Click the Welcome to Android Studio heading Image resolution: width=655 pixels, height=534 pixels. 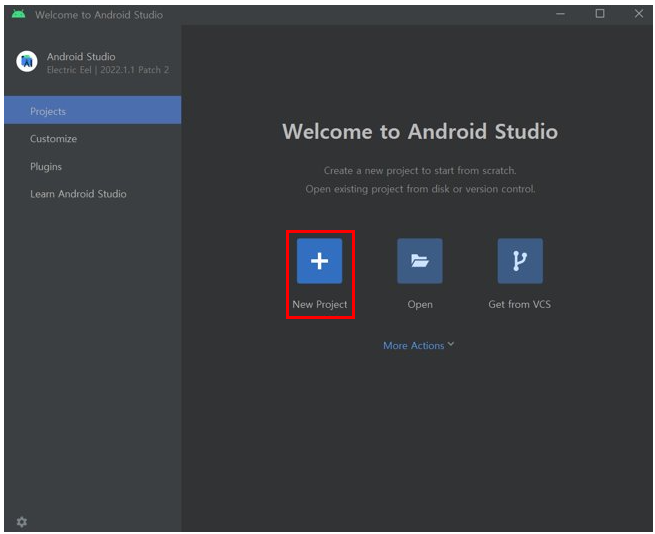click(x=420, y=132)
